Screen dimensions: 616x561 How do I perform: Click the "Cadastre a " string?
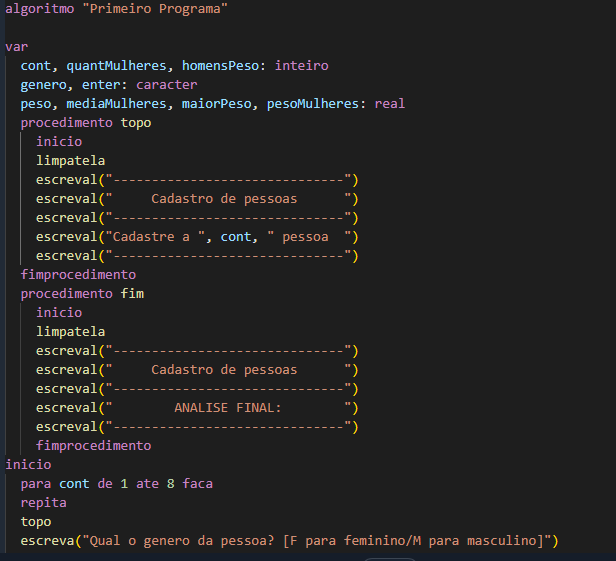click(x=155, y=237)
